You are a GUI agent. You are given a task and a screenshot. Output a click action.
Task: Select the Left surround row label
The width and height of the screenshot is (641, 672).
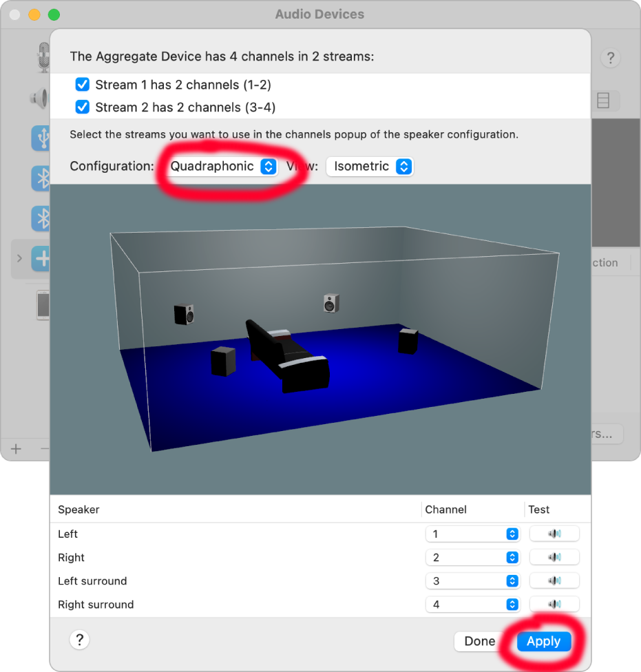(x=92, y=581)
